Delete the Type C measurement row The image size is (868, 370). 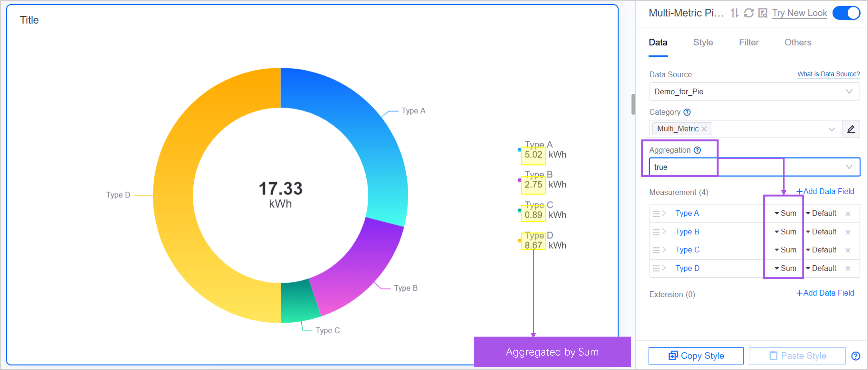[848, 250]
